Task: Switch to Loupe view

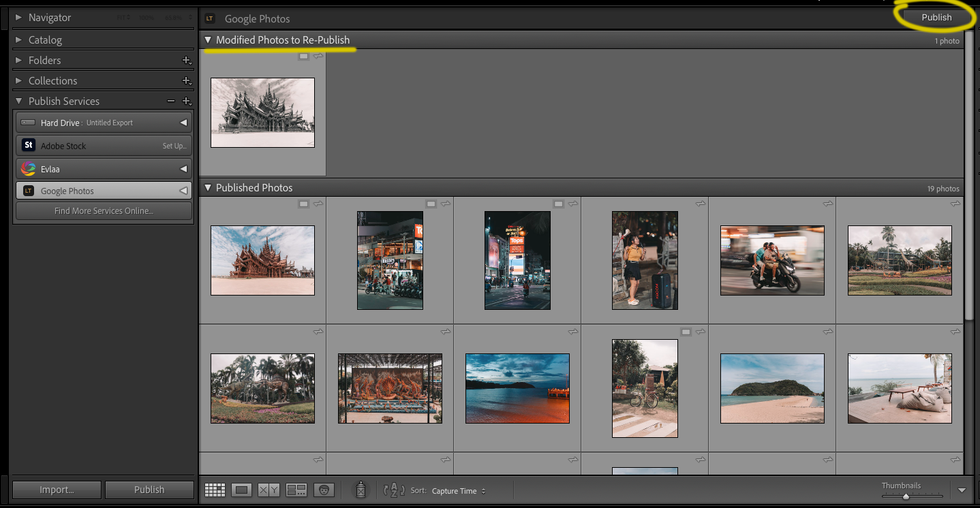Action: tap(241, 490)
